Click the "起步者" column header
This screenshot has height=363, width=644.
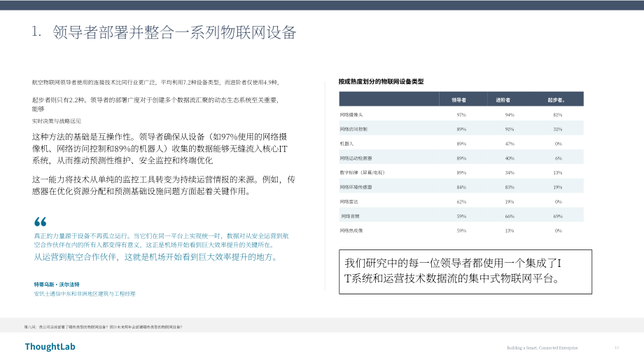(556, 100)
